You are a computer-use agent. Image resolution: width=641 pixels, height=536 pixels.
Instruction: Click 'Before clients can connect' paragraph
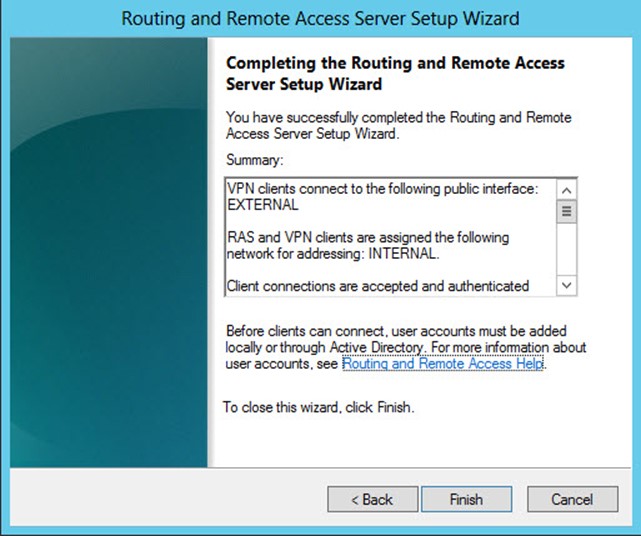click(x=406, y=347)
